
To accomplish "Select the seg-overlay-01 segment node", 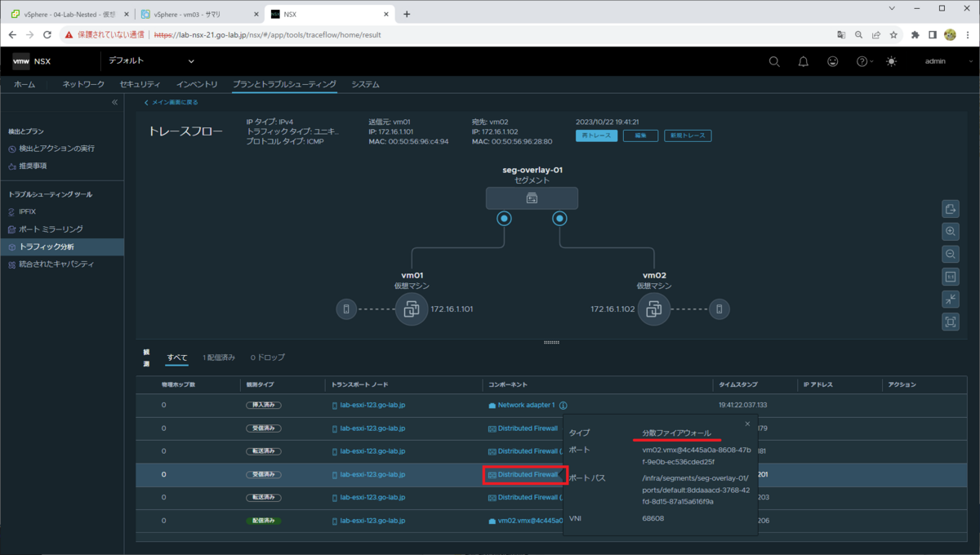I will pyautogui.click(x=532, y=198).
